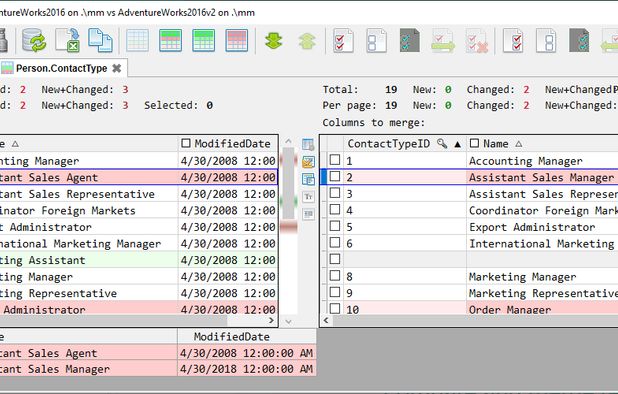This screenshot has height=394, width=618.
Task: Click the ContactTypeID column header
Action: [405, 143]
